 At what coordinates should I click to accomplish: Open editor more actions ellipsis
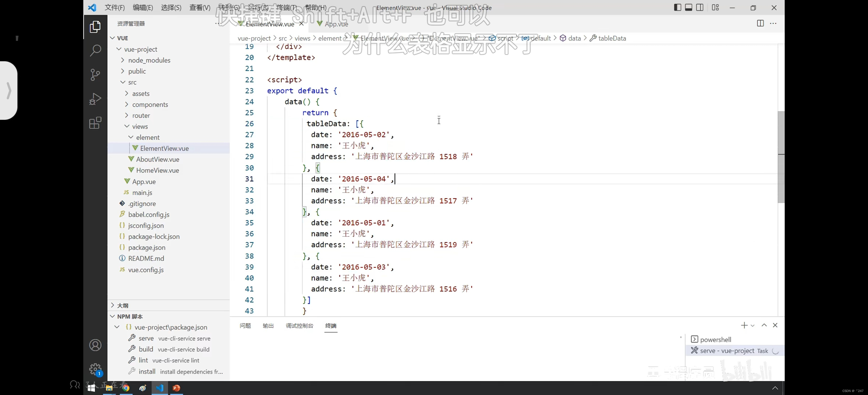tap(773, 23)
